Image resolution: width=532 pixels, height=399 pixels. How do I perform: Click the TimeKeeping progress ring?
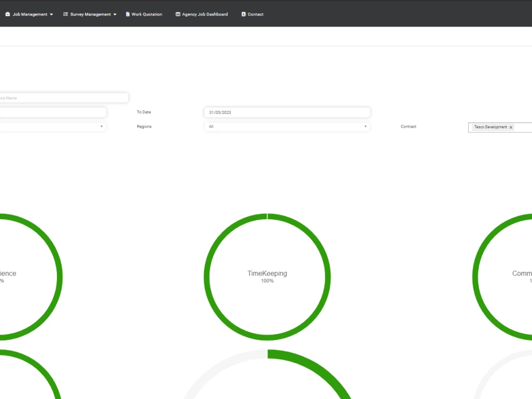[x=267, y=277]
